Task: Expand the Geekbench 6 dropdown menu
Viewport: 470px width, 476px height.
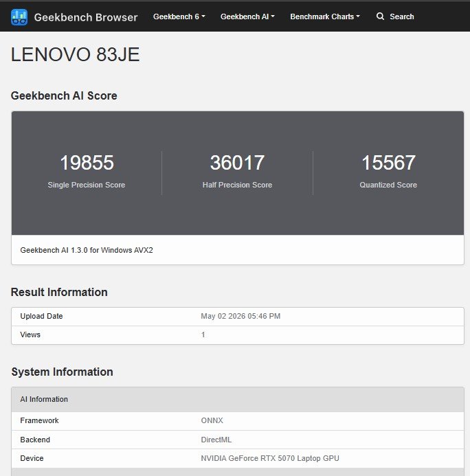Action: [179, 16]
